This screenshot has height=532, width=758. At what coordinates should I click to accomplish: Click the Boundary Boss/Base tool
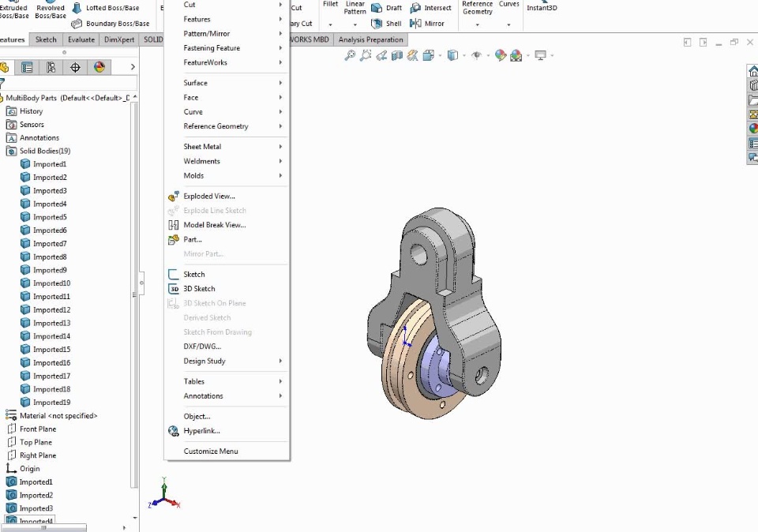click(111, 23)
